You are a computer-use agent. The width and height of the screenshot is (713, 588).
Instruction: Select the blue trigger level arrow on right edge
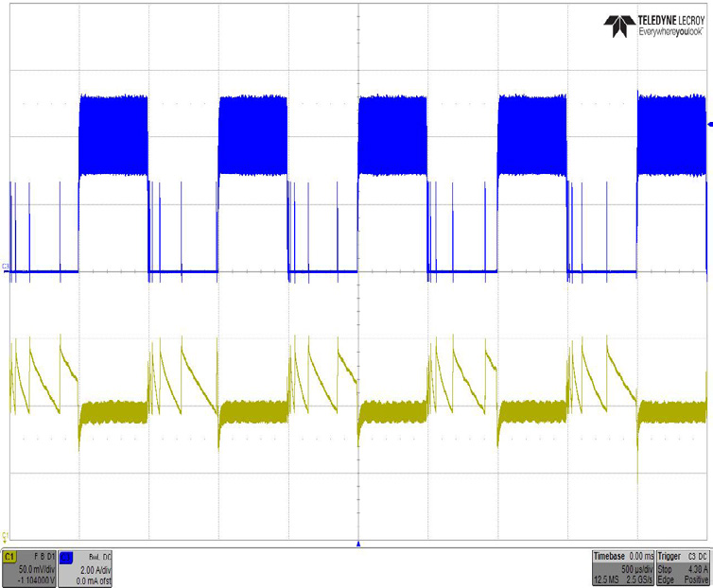pos(708,125)
